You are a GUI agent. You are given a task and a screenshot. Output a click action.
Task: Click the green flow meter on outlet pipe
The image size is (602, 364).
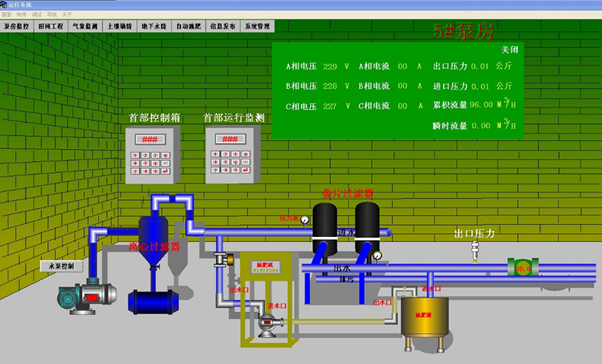(x=521, y=267)
